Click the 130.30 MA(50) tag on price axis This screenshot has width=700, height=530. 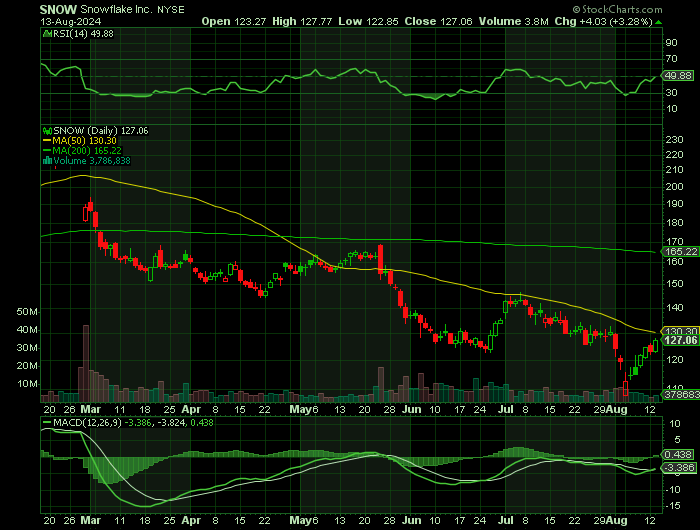(x=680, y=331)
